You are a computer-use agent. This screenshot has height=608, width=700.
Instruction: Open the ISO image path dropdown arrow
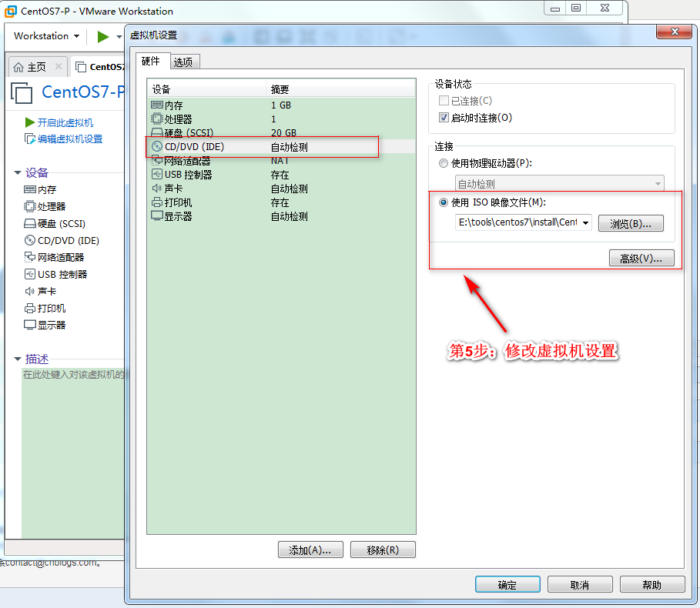[585, 222]
